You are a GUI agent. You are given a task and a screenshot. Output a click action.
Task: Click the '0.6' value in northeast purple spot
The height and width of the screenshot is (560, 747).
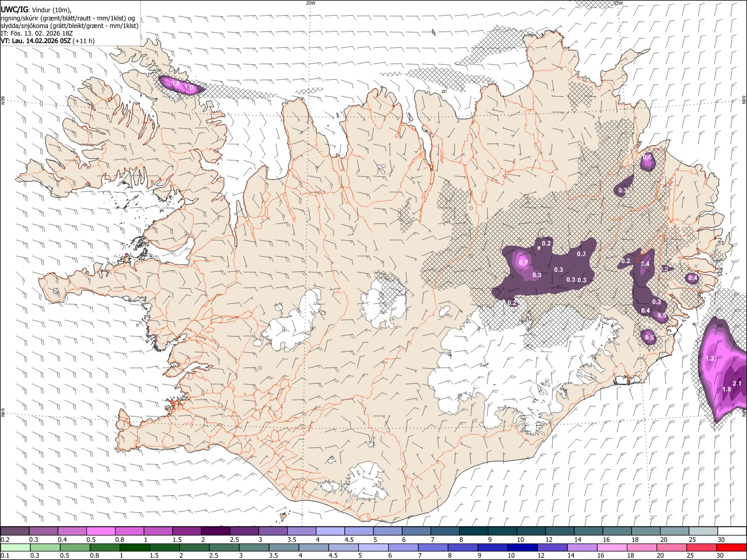tap(647, 157)
